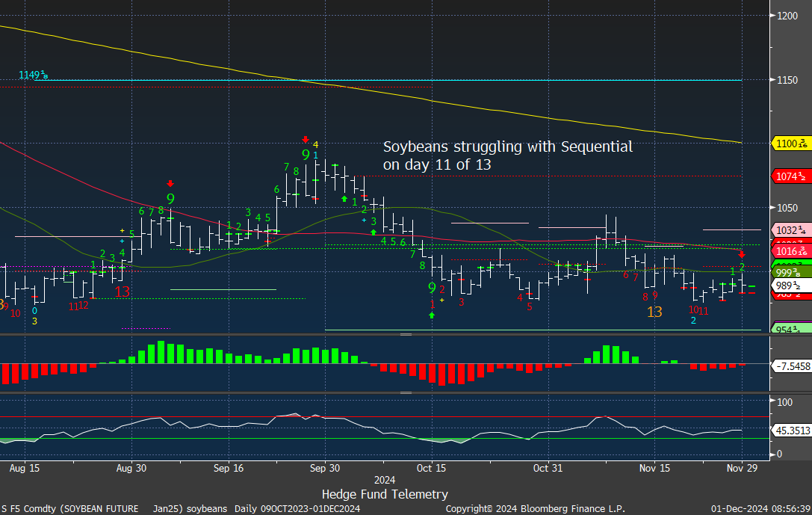
Task: Select the red 11 countdown number near Nov 22
Action: pos(703,311)
